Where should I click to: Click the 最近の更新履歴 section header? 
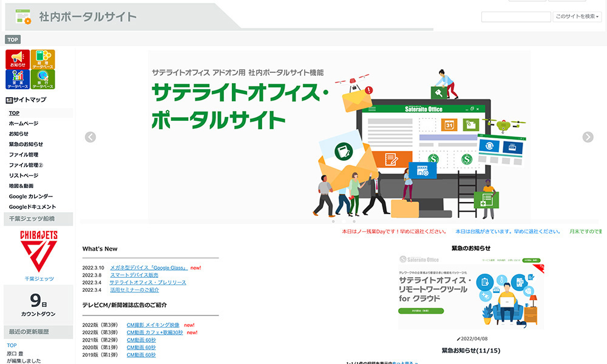click(38, 332)
